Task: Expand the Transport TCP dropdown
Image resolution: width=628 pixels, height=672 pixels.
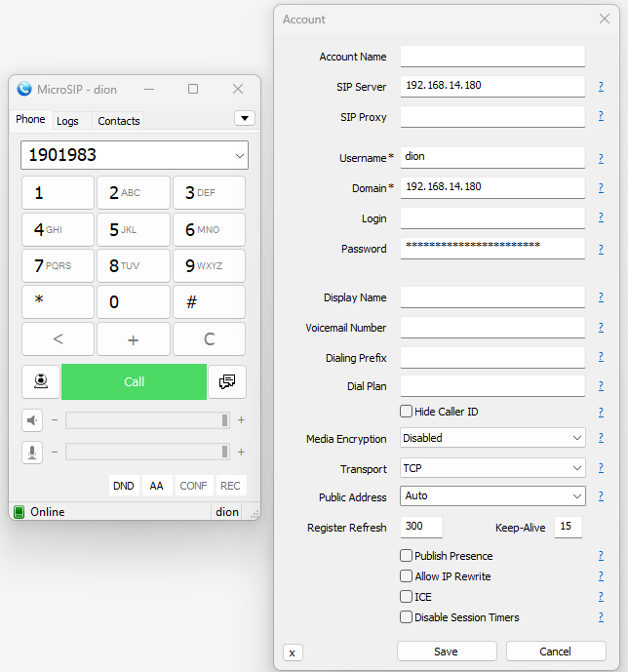Action: [x=492, y=468]
